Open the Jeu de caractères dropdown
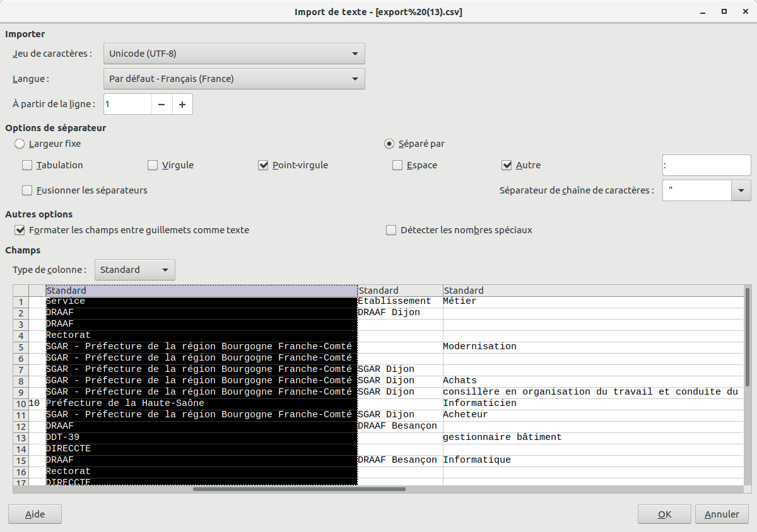The width and height of the screenshot is (757, 532). point(234,54)
